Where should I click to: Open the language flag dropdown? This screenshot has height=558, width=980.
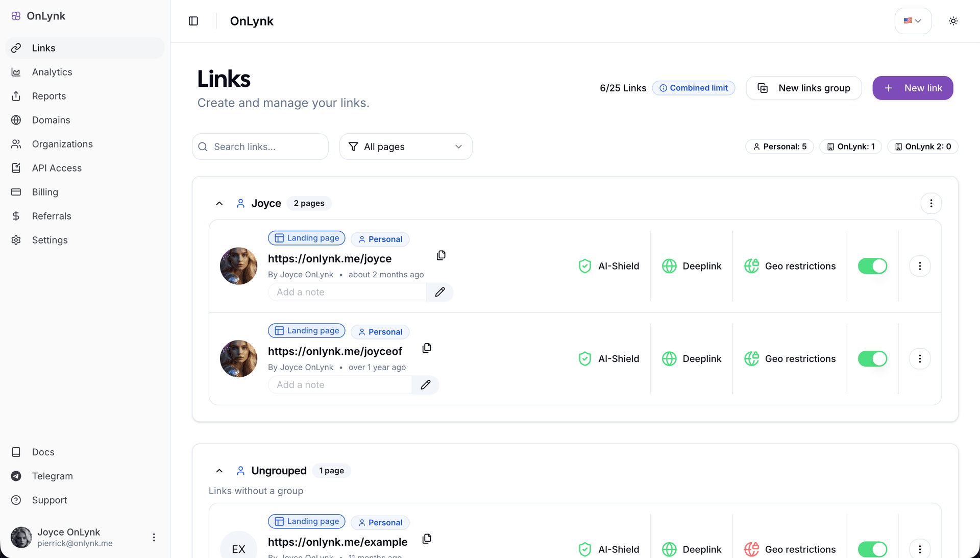click(913, 21)
